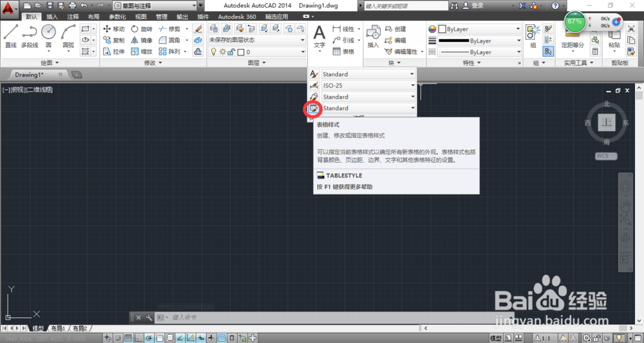The width and height of the screenshot is (644, 343).
Task: Click the Paste (粘贴) icon
Action: [614, 37]
